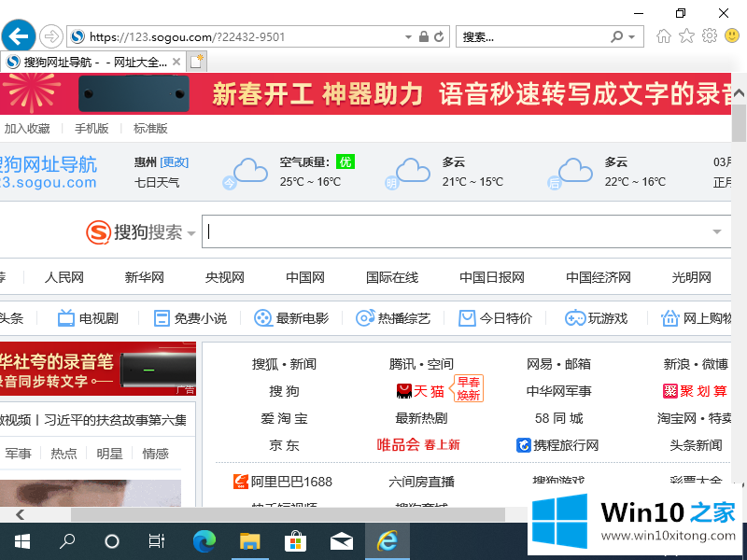Open Microsoft Store from the taskbar
747x560 pixels.
coord(295,541)
